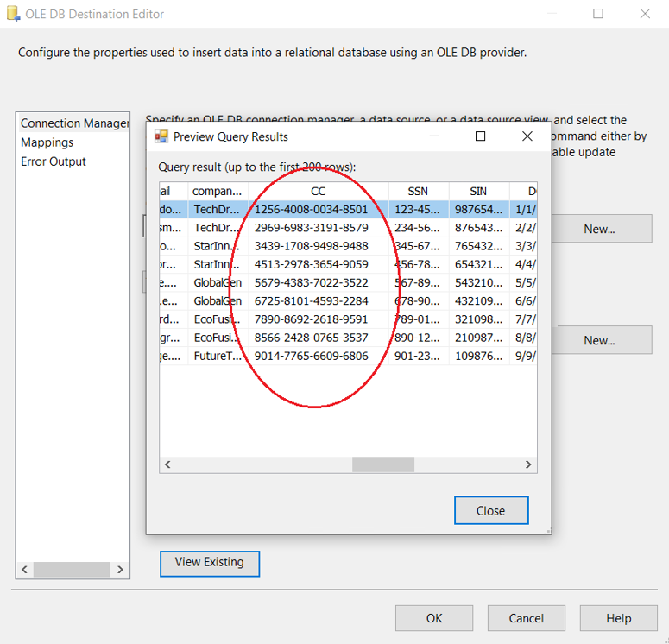This screenshot has height=644, width=669.
Task: Click the results grid scrollbar thumb
Action: pos(383,464)
